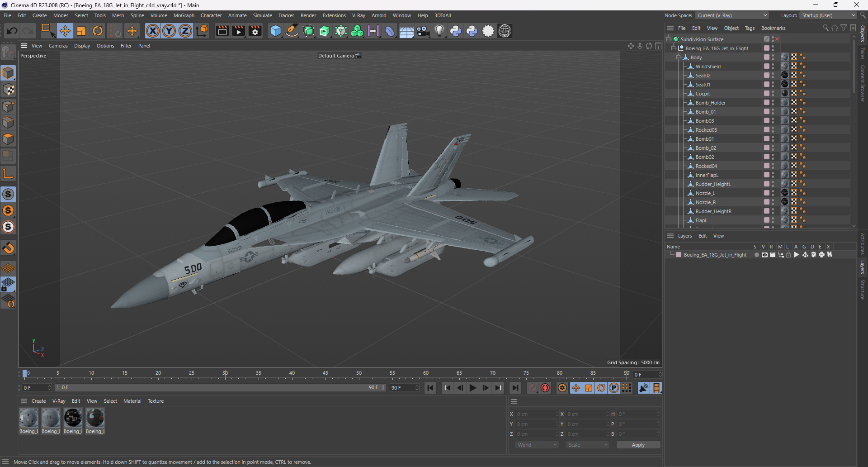The height and width of the screenshot is (467, 868).
Task: Switch to Texture mode in left sidebar
Action: click(x=8, y=90)
